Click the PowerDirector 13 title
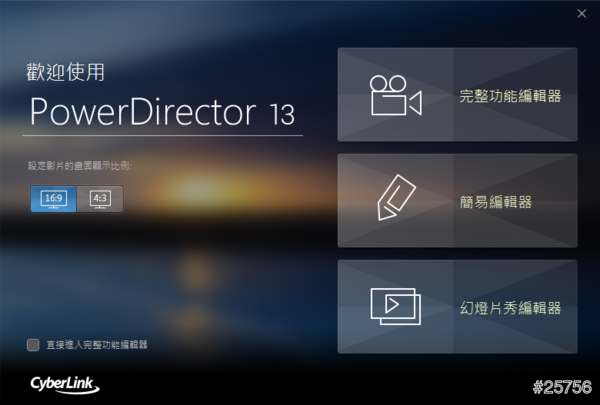The image size is (600, 405). [x=162, y=111]
